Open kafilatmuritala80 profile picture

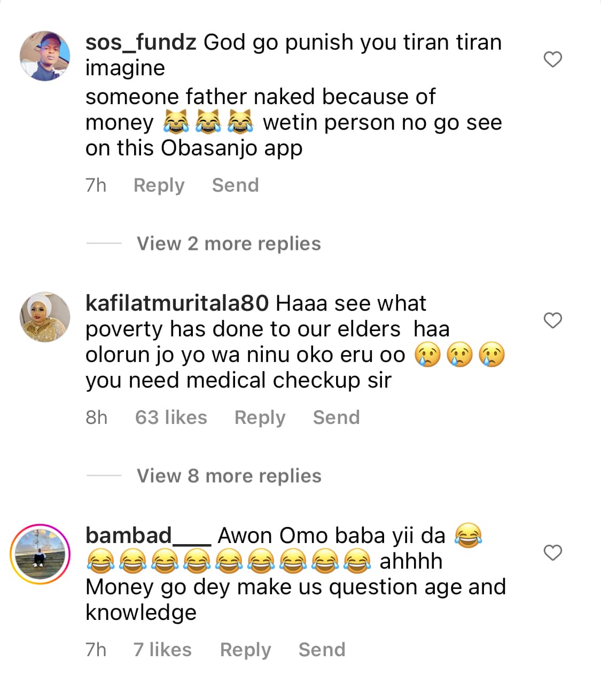[45, 317]
